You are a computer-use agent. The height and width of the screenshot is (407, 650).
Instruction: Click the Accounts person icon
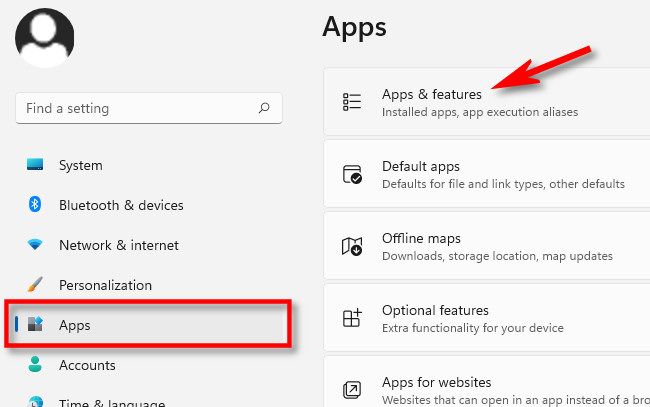35,364
